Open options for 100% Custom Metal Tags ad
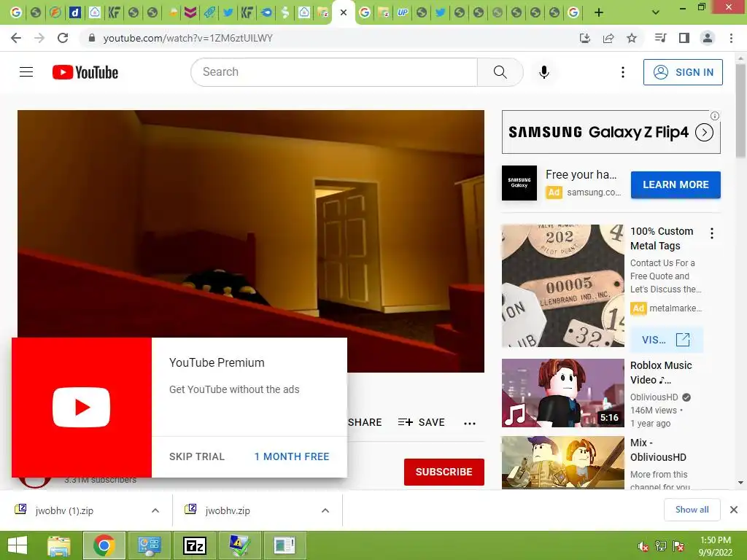The height and width of the screenshot is (560, 747). (x=712, y=233)
